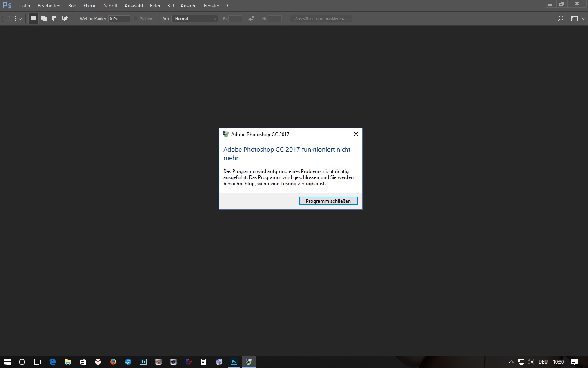Click the H: height input field
Image resolution: width=588 pixels, height=368 pixels.
click(275, 18)
